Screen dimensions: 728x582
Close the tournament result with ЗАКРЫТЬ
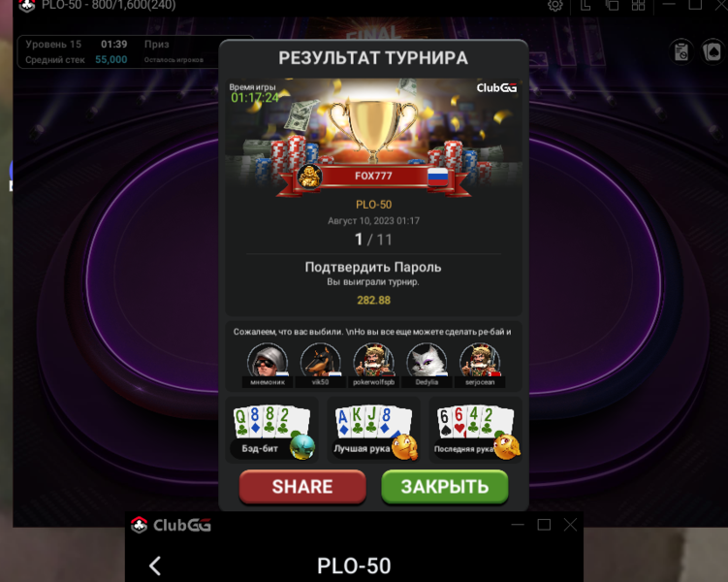click(444, 486)
